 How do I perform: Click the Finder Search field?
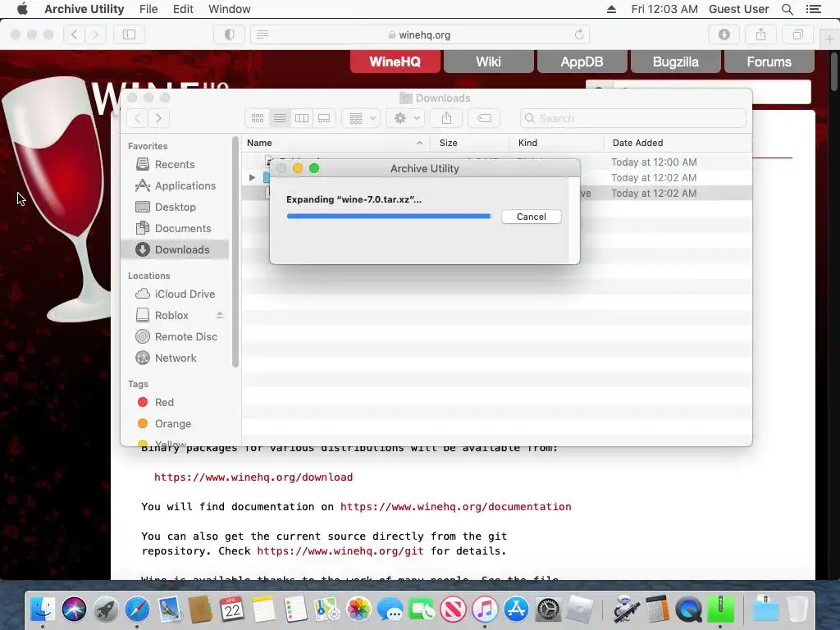[x=632, y=118]
